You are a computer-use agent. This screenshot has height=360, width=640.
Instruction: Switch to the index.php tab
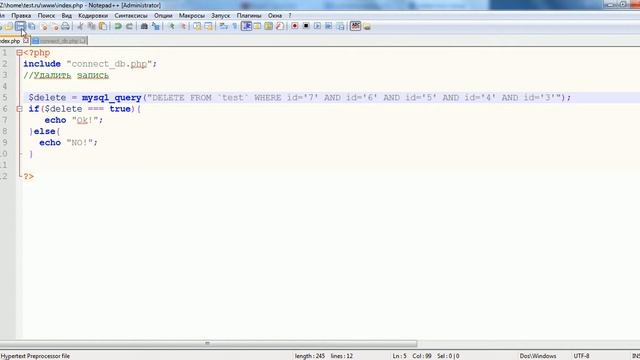click(10, 41)
